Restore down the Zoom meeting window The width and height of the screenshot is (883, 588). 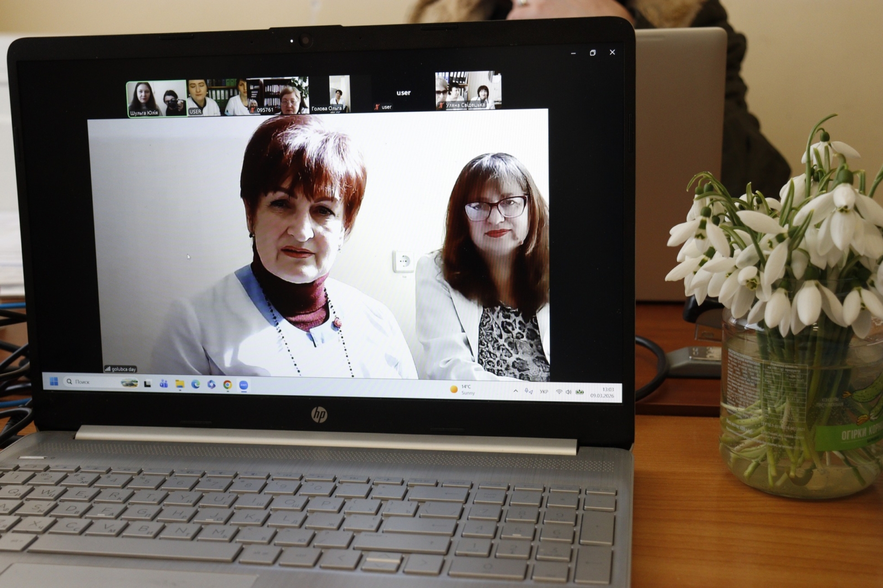coord(593,53)
